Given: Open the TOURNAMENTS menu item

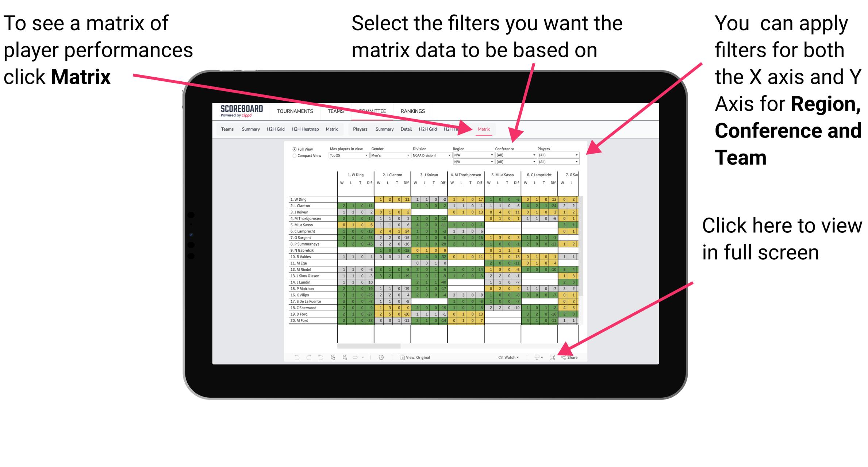Looking at the screenshot, I should pyautogui.click(x=295, y=112).
